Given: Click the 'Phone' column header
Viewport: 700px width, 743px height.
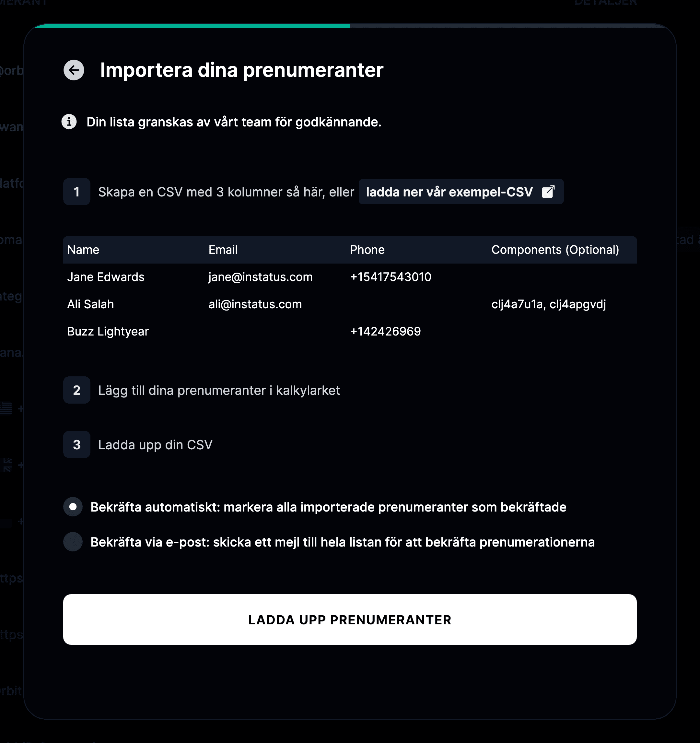Looking at the screenshot, I should point(367,250).
